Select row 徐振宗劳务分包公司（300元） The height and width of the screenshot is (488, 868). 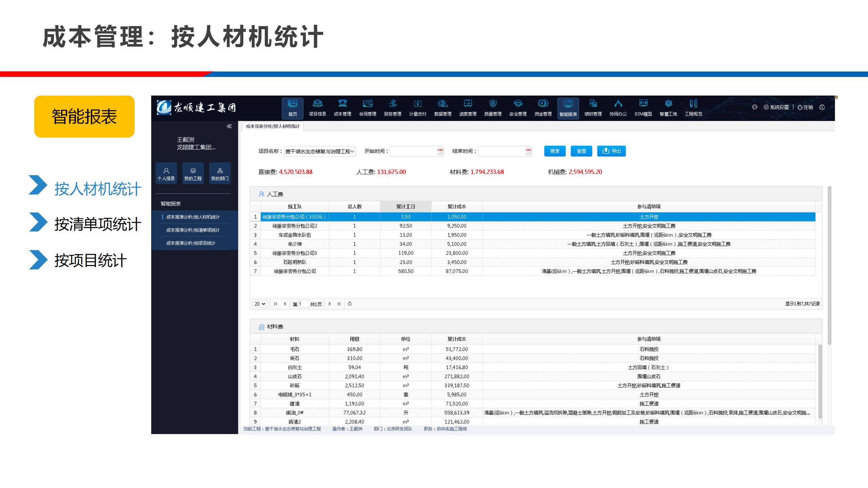coord(533,217)
